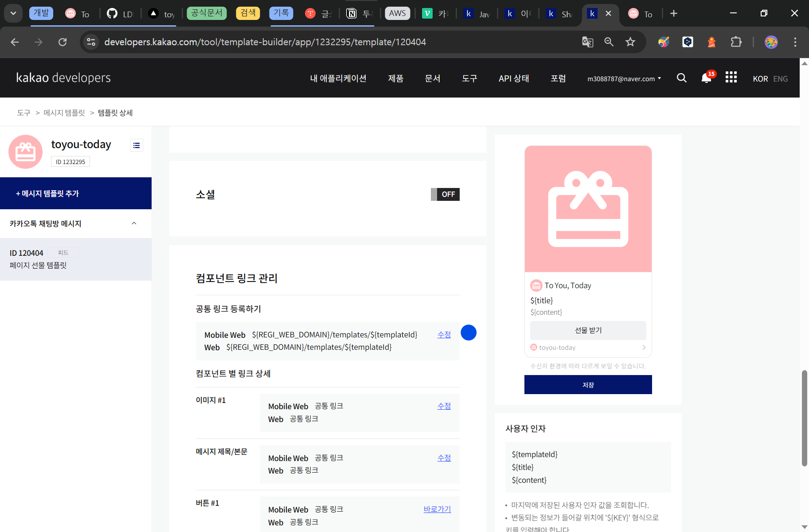Open the 제품 menu

(396, 78)
